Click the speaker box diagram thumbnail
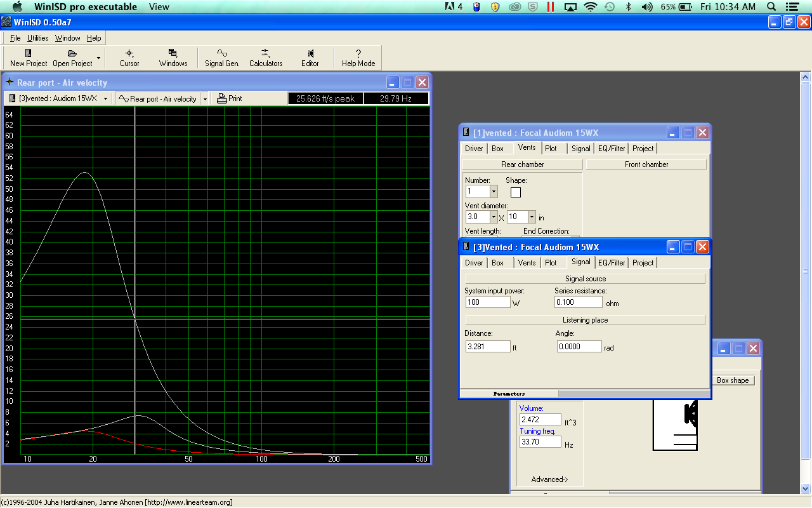The image size is (812, 508). tap(675, 426)
